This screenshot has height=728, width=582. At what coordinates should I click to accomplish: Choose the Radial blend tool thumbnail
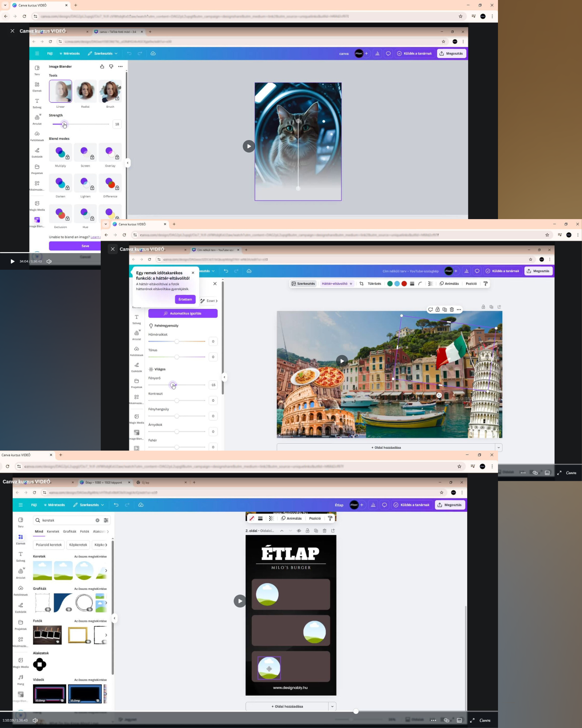85,91
